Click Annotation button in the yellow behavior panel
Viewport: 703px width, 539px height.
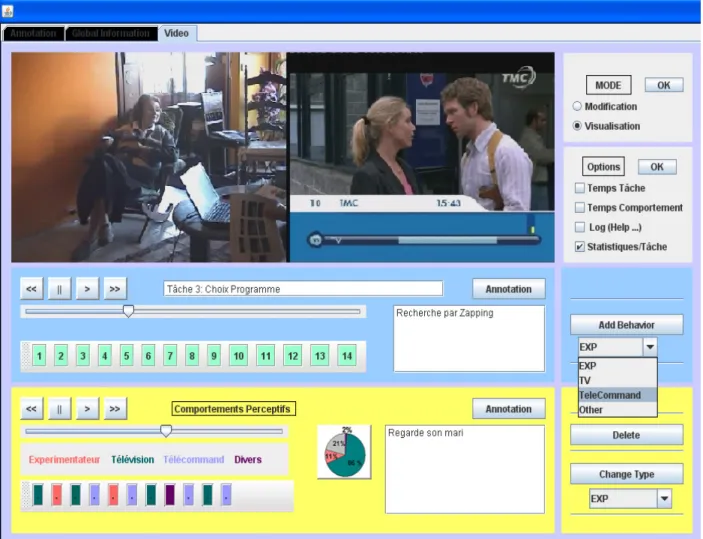[x=509, y=409]
